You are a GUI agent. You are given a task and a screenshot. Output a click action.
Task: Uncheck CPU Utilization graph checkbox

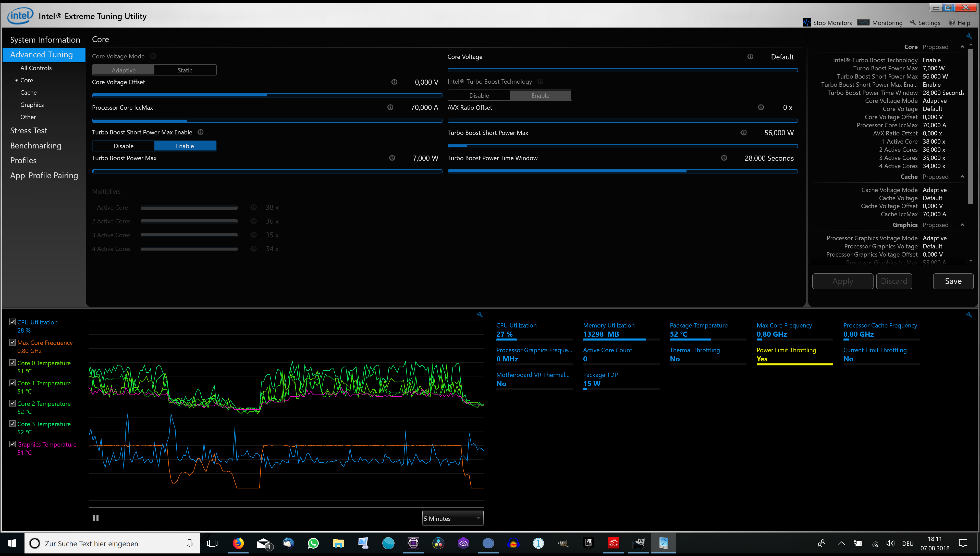(13, 322)
